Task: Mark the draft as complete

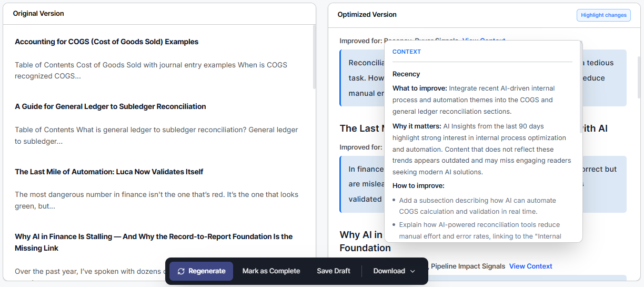Action: pos(271,271)
